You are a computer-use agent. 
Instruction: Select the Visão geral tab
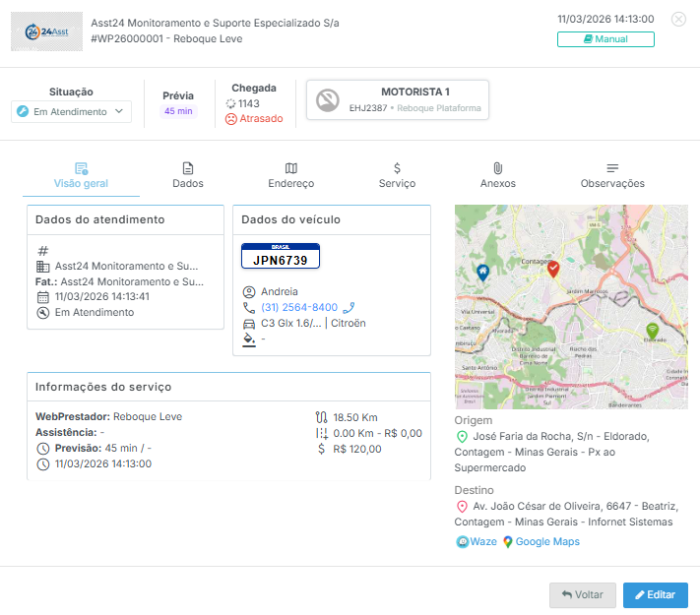click(x=81, y=175)
